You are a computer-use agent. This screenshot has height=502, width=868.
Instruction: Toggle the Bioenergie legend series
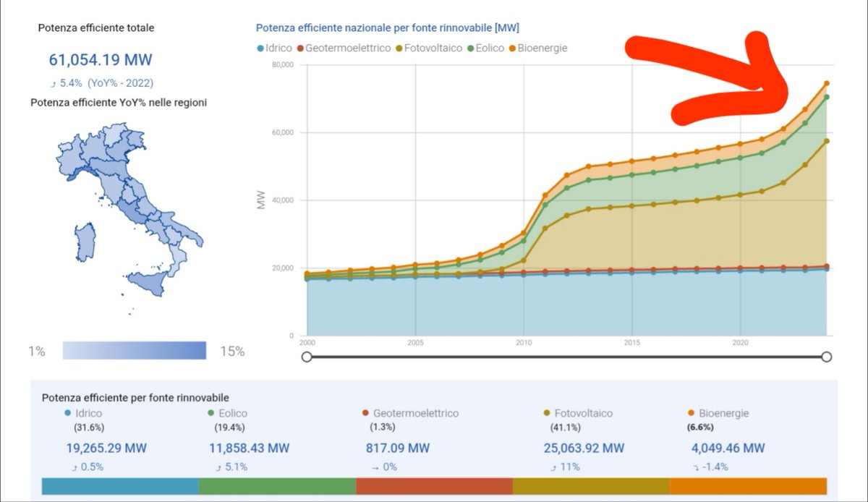[537, 48]
